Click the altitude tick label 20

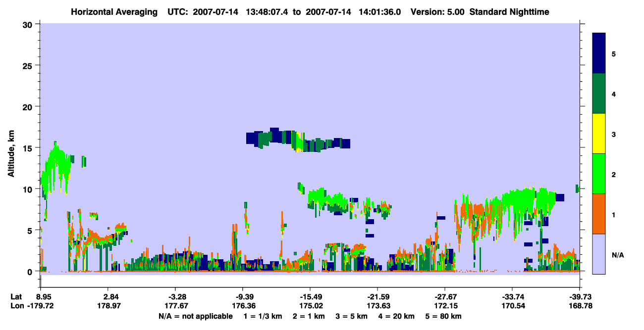click(29, 106)
